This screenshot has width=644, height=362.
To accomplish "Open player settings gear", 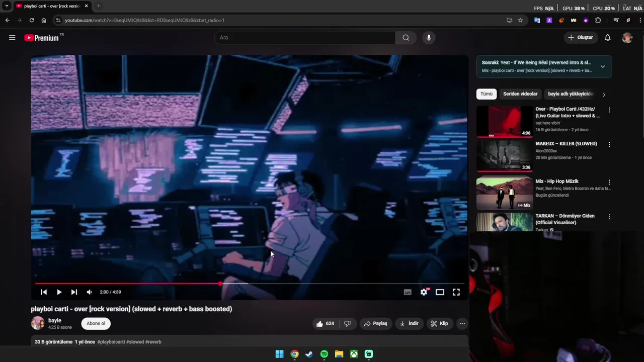I will coord(424,292).
